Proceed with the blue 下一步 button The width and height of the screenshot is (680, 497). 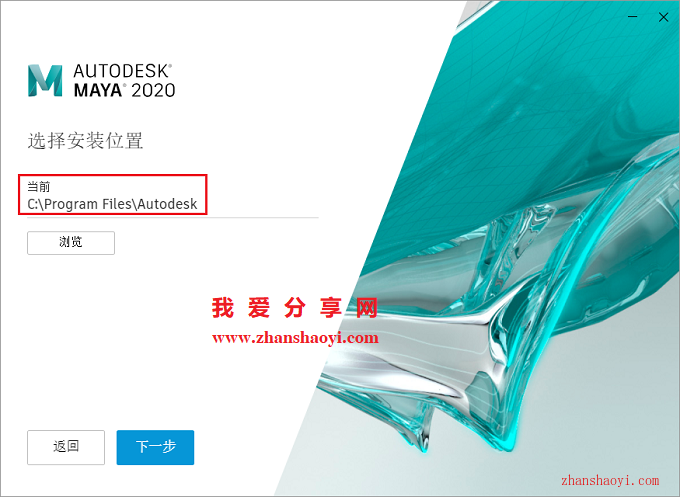[155, 447]
